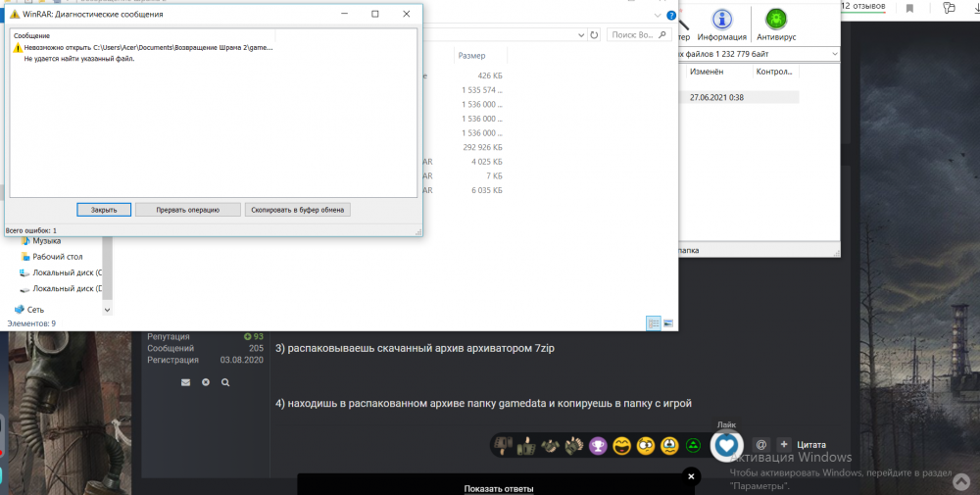
Task: Click the find user posts magnifier icon
Action: [x=225, y=382]
